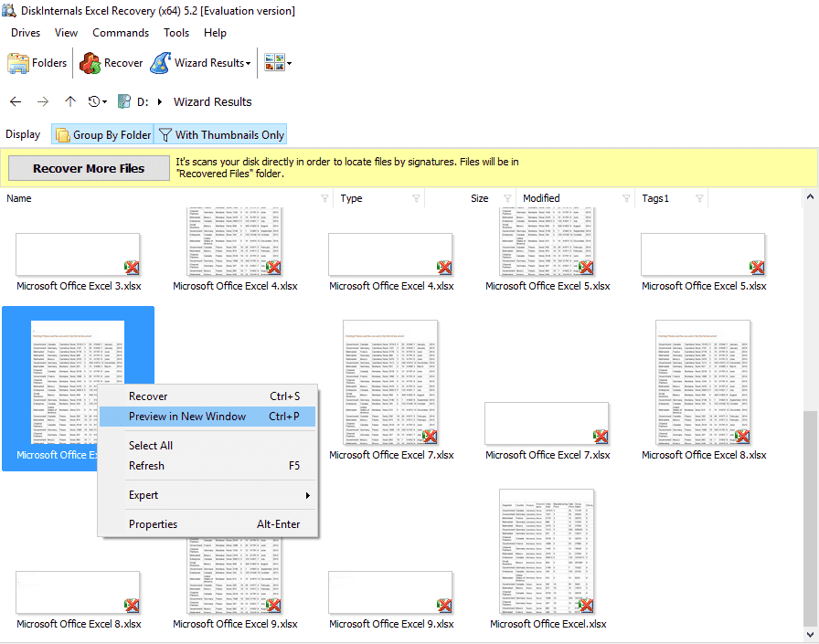The image size is (819, 644).
Task: Click the thumbnail view mode icon
Action: pos(273,63)
